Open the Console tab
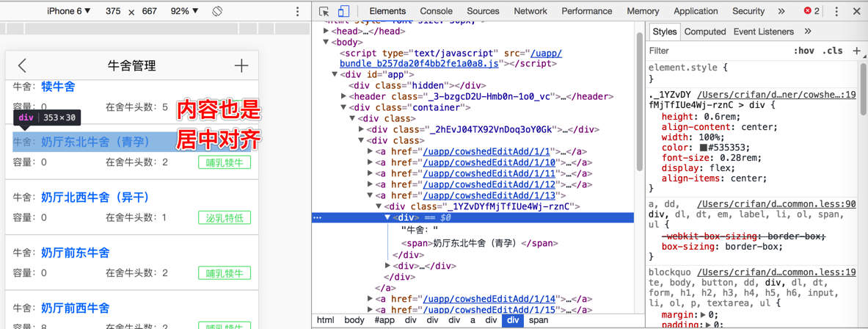The height and width of the screenshot is (329, 868). click(437, 11)
